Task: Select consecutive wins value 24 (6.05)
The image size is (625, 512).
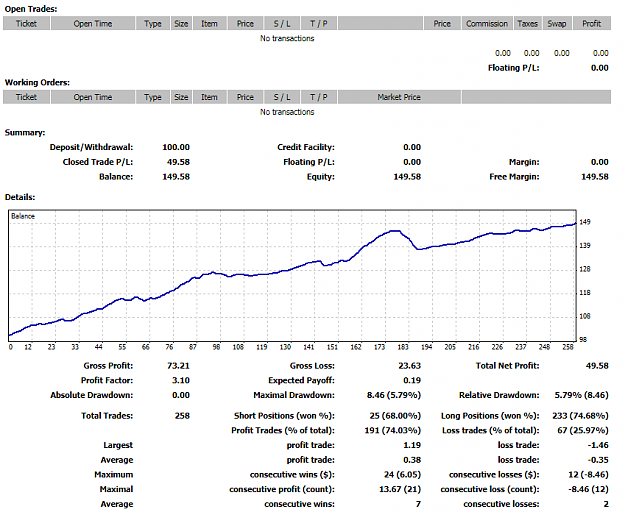Action: pyautogui.click(x=403, y=475)
